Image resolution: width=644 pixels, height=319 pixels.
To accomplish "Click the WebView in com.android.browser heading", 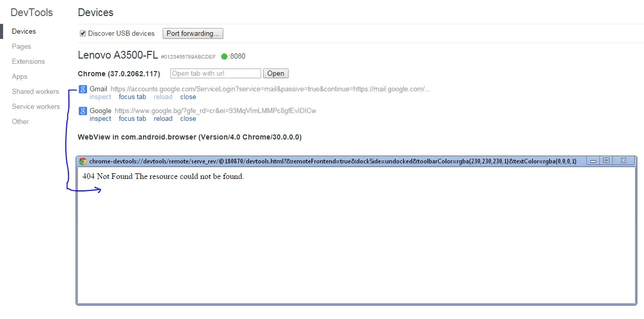I will point(190,137).
